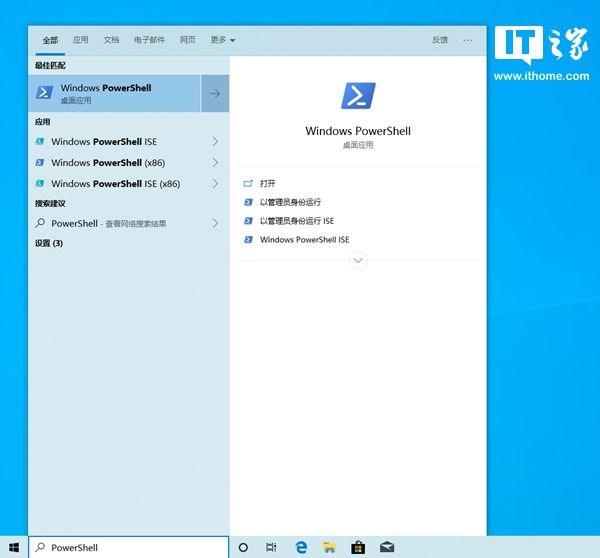Image resolution: width=600 pixels, height=558 pixels.
Task: Click the open icon beside 打开
Action: (x=248, y=183)
